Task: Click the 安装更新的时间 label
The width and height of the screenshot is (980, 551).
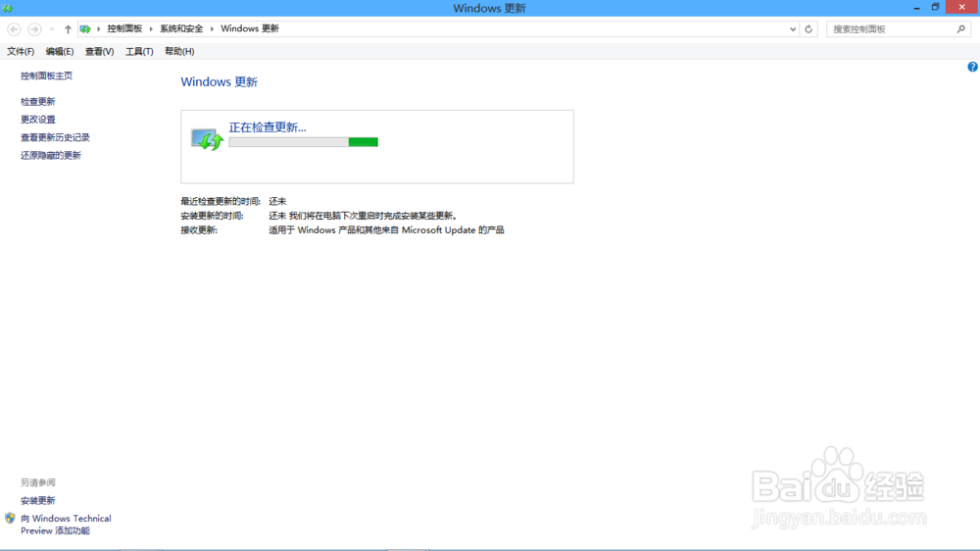Action: pyautogui.click(x=212, y=216)
